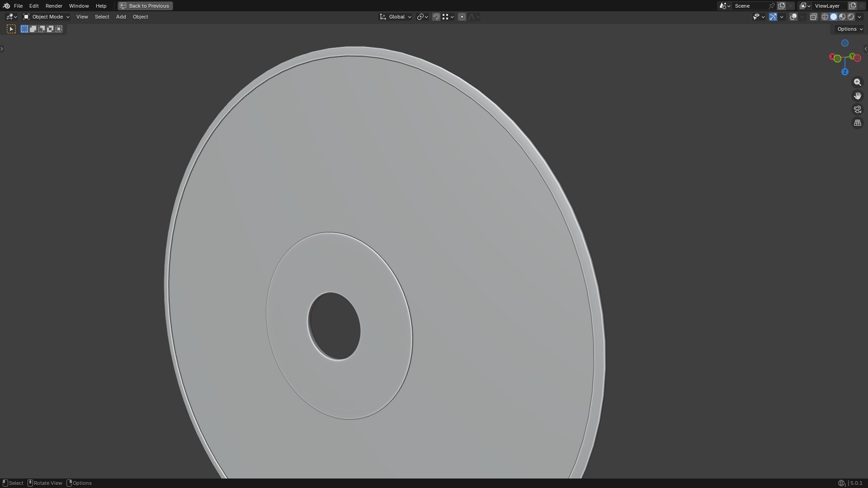Expand the left toolbar region arrow
This screenshot has height=488, width=868.
[x=2, y=48]
